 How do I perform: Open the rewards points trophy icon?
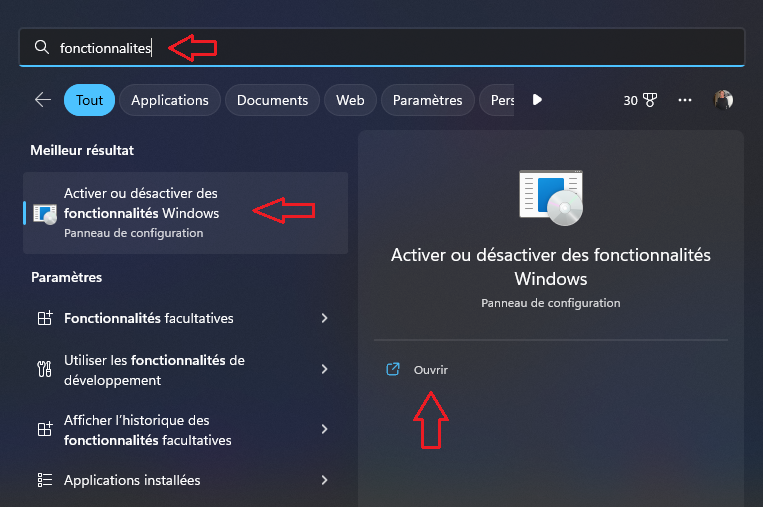click(650, 100)
